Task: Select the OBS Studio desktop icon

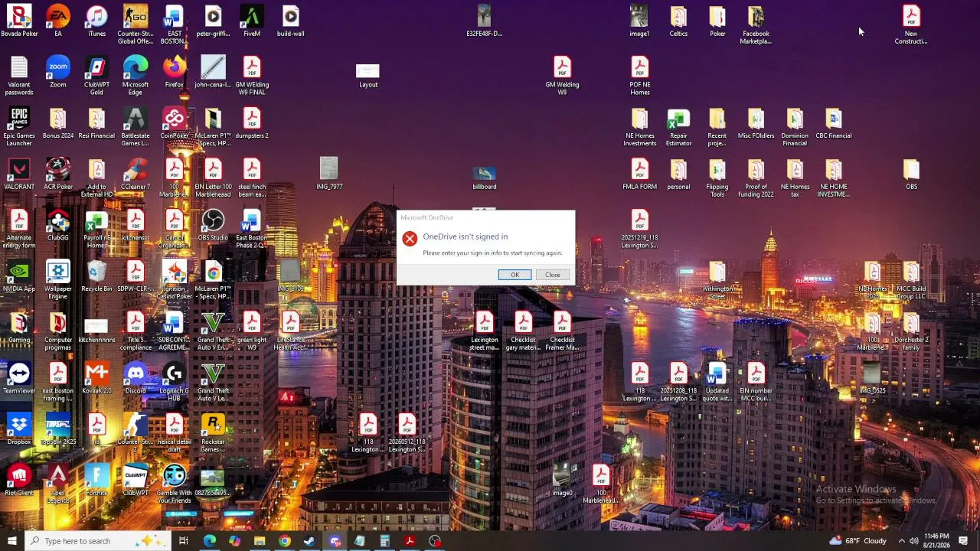Action: (213, 226)
